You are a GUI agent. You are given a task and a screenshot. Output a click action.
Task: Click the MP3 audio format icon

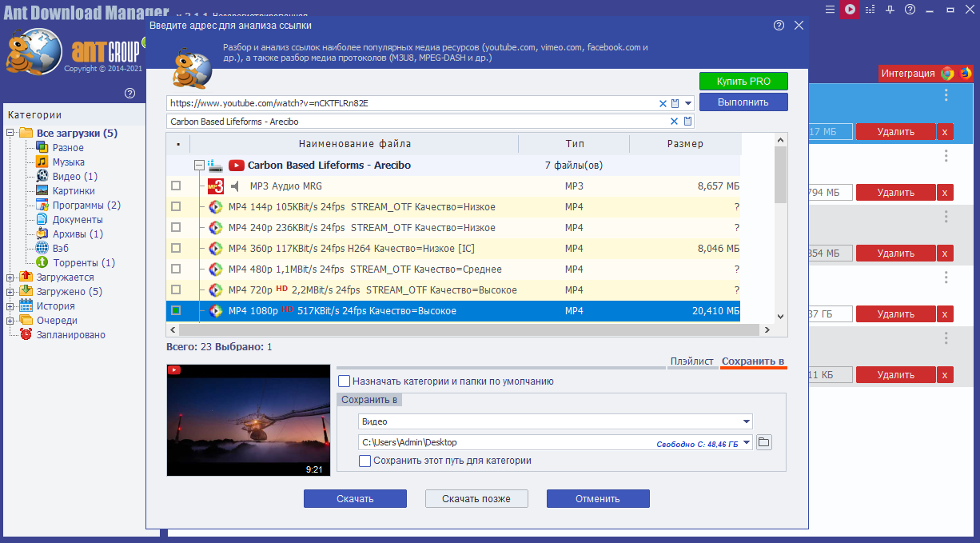pos(215,186)
